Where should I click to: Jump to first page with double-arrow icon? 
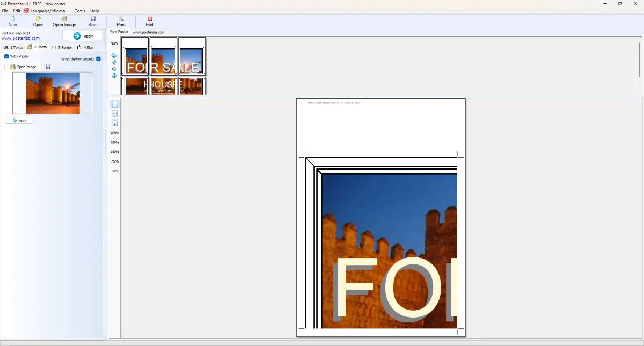click(x=114, y=55)
